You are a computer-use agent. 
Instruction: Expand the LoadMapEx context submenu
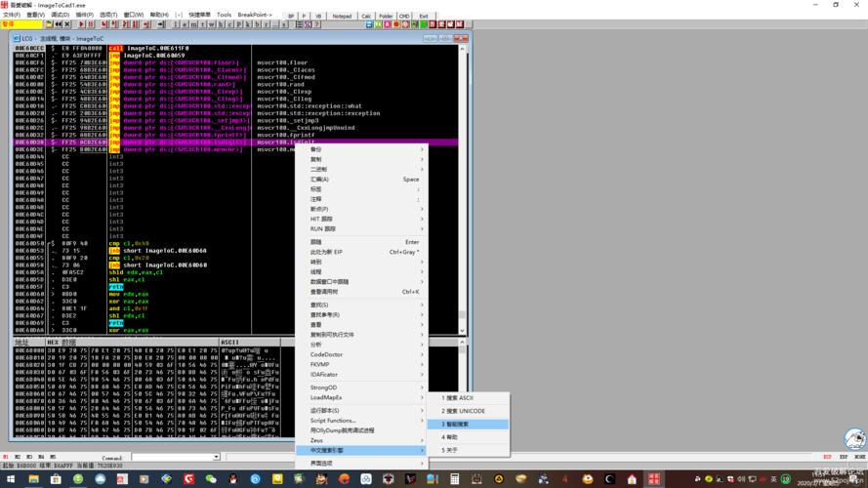click(x=361, y=398)
